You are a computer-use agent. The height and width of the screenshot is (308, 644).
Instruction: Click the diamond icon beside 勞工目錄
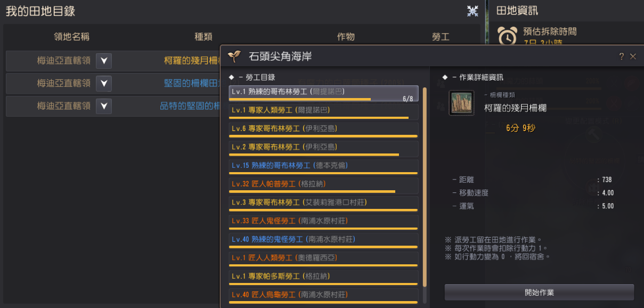coord(231,77)
